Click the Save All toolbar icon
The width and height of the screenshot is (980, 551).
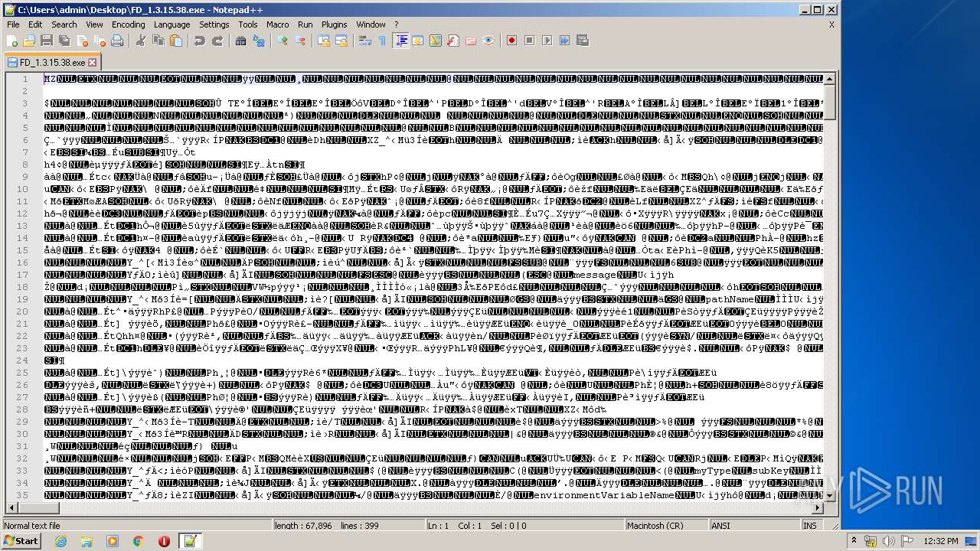click(x=63, y=41)
